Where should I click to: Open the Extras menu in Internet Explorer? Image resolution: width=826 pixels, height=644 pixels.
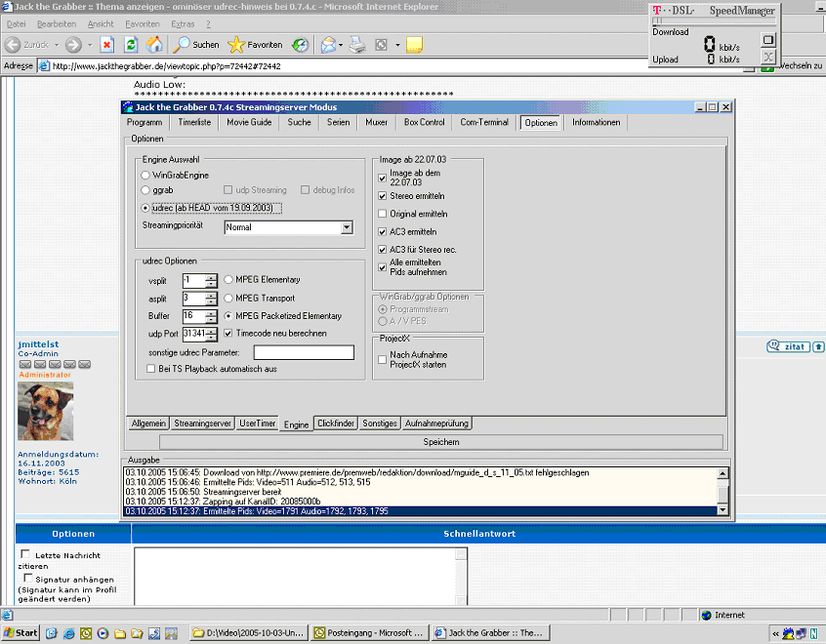pyautogui.click(x=183, y=24)
